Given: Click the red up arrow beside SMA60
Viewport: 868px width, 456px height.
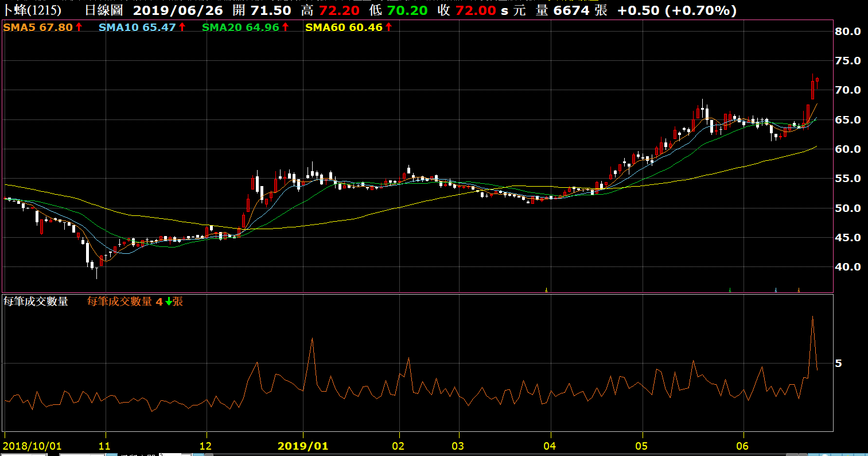Looking at the screenshot, I should coord(388,27).
